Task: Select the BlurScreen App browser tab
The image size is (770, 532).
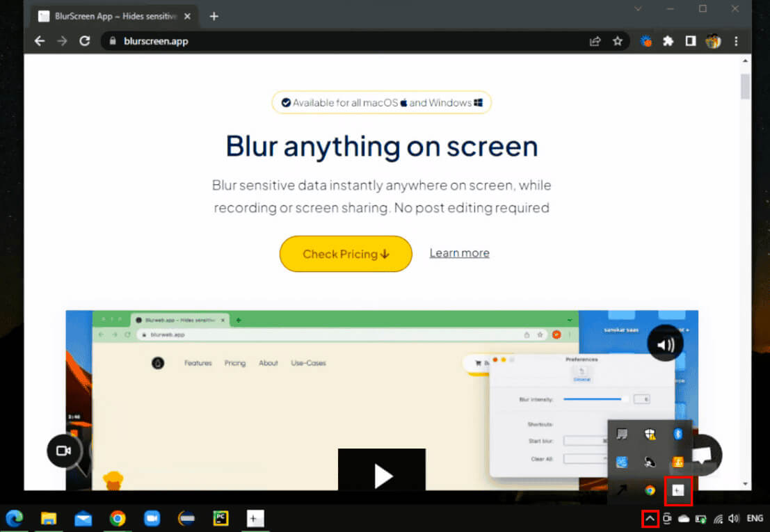Action: (x=114, y=16)
